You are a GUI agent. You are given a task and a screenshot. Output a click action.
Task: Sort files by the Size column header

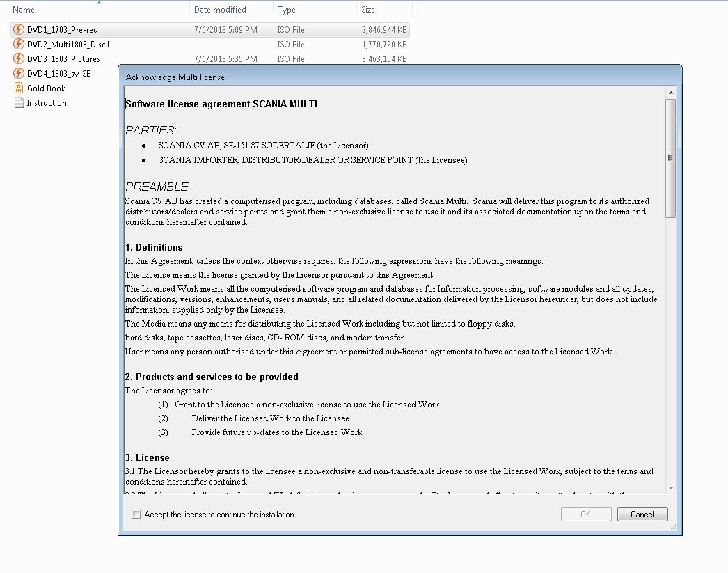click(x=367, y=9)
